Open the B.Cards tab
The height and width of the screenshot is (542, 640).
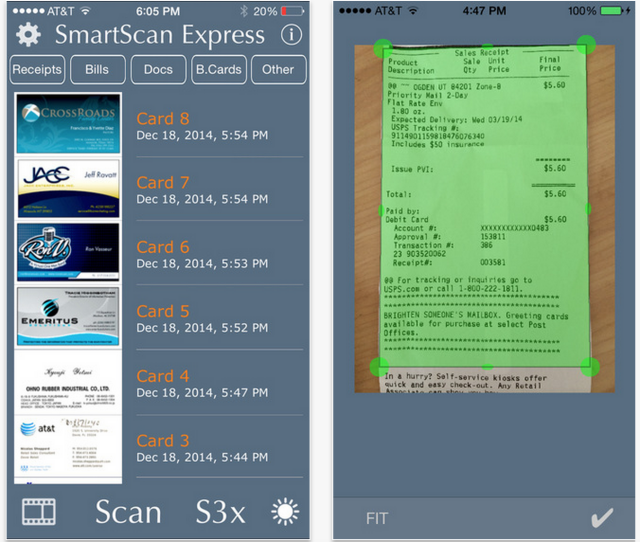(219, 69)
